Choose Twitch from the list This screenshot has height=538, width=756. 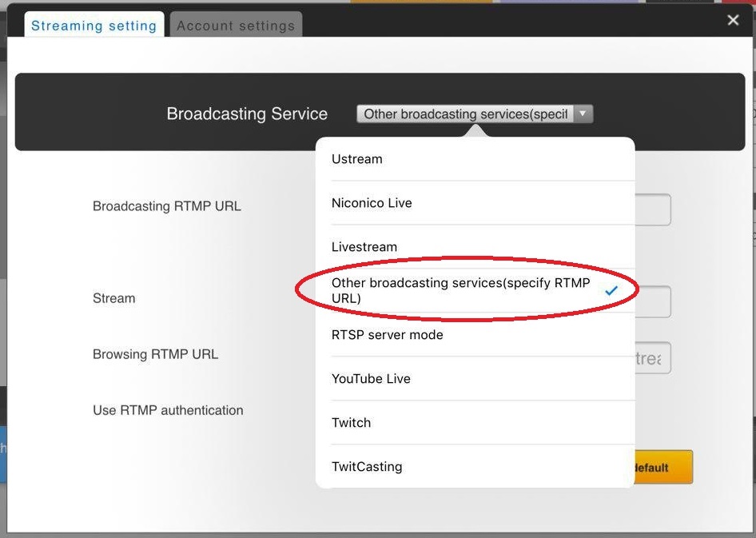[x=475, y=422]
